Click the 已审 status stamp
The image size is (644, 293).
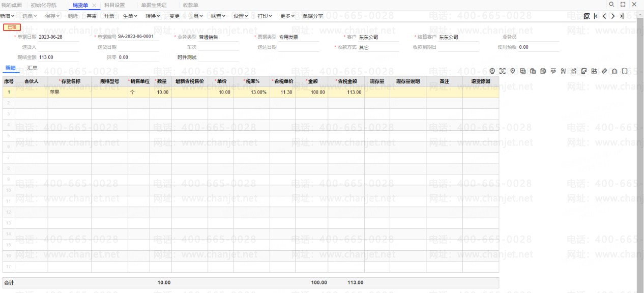click(x=12, y=27)
